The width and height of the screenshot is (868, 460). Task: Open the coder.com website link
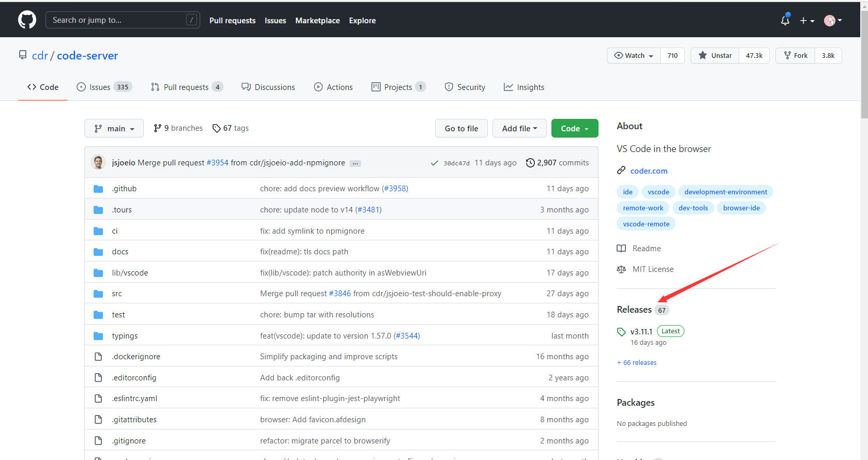coord(649,171)
